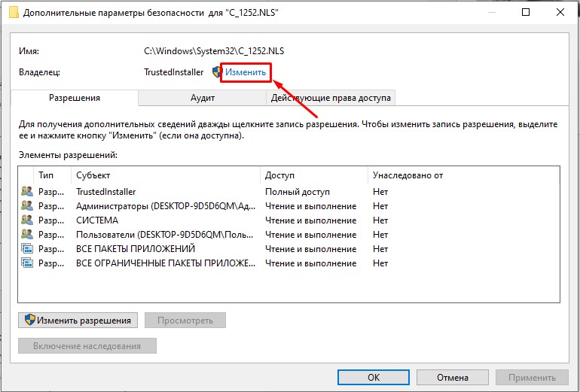Click the Тип column header

coord(52,175)
